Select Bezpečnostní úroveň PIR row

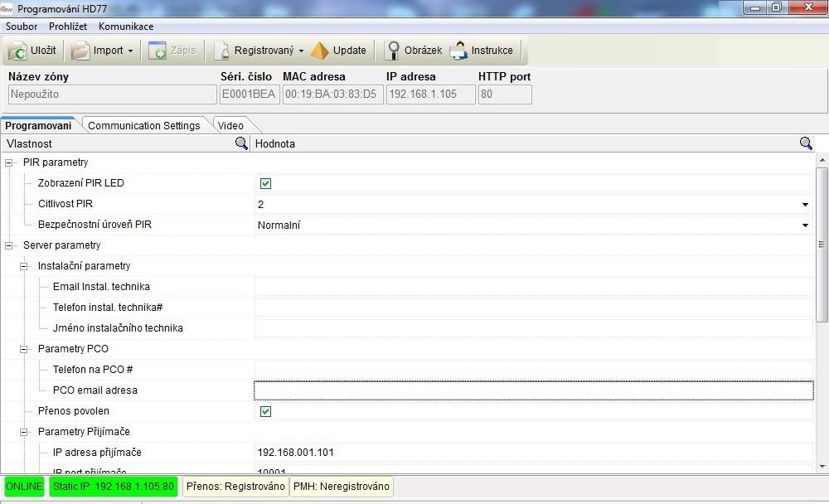pyautogui.click(x=95, y=225)
